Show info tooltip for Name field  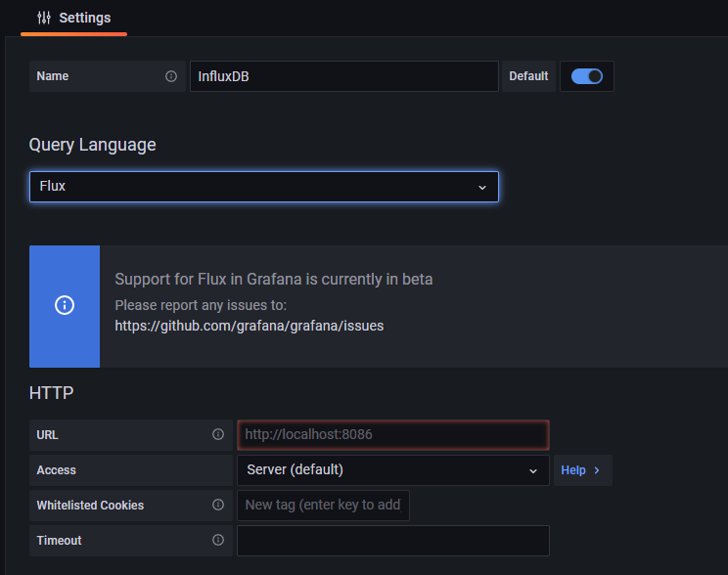171,76
